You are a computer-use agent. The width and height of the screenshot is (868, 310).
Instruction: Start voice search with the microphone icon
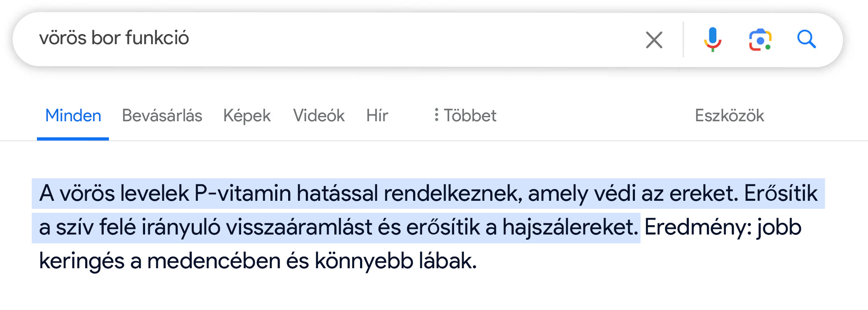(712, 39)
